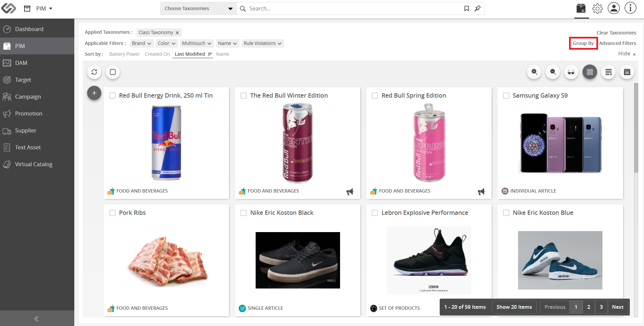Switch to list view
This screenshot has width=644, height=326.
click(609, 72)
